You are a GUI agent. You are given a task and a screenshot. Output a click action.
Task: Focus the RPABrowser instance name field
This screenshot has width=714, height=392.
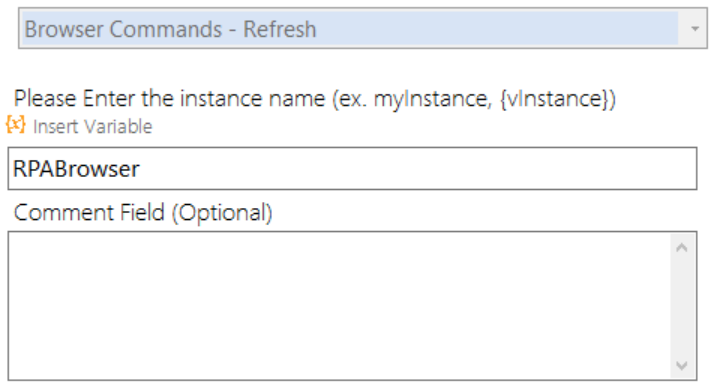pos(352,168)
